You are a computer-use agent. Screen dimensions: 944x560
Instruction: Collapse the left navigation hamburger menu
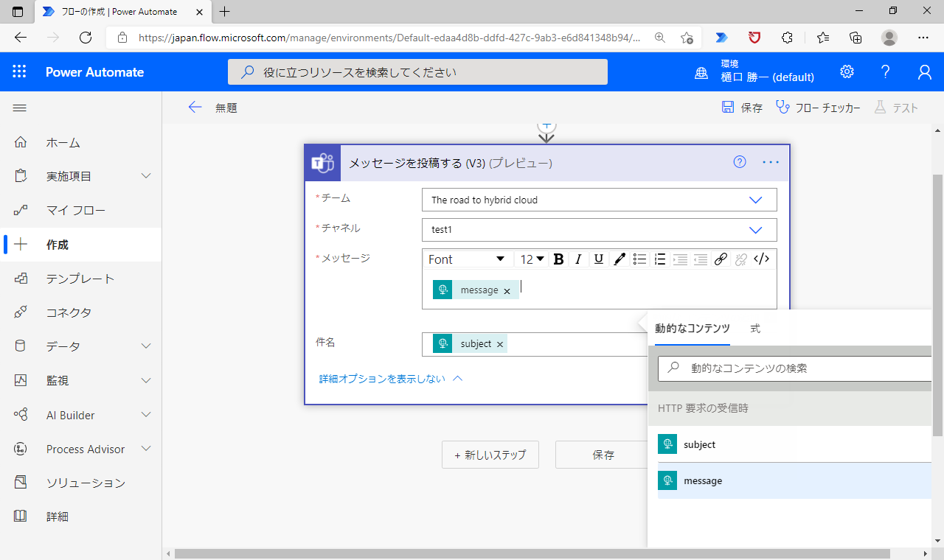[20, 108]
